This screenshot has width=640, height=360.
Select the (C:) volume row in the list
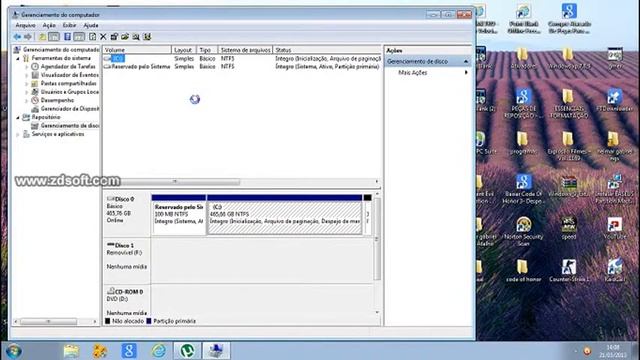tap(242, 59)
